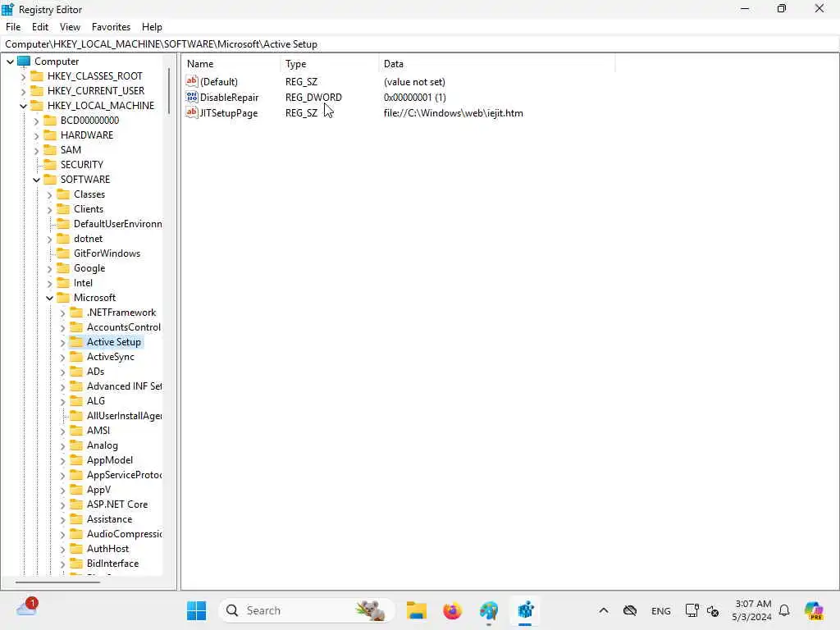
Task: Expand the Google key chevron
Action: pos(50,268)
